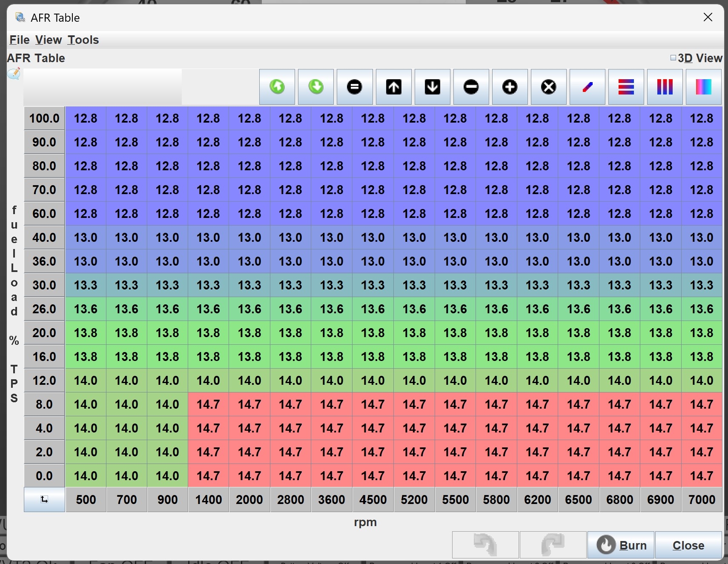Image resolution: width=728 pixels, height=564 pixels.
Task: Click the horizontal stripes interpolate icon
Action: click(x=626, y=87)
